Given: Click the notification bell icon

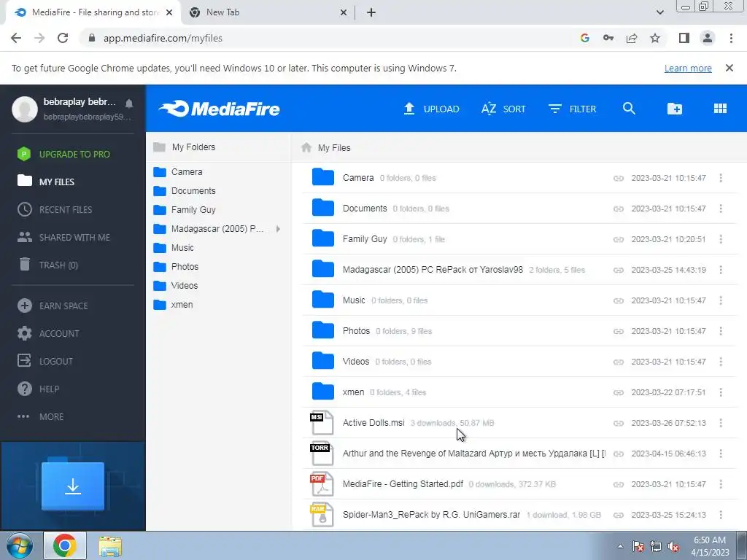Looking at the screenshot, I should click(x=129, y=104).
